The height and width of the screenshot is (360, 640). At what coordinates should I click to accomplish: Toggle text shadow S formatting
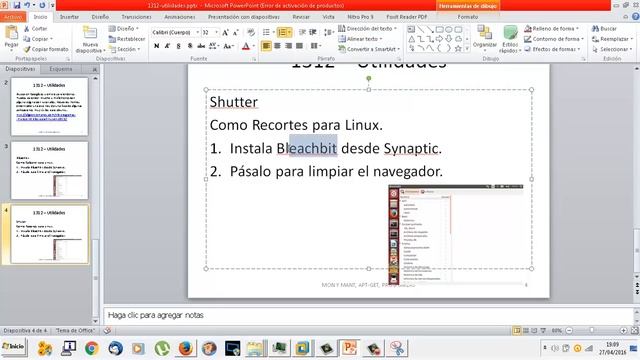click(x=190, y=46)
